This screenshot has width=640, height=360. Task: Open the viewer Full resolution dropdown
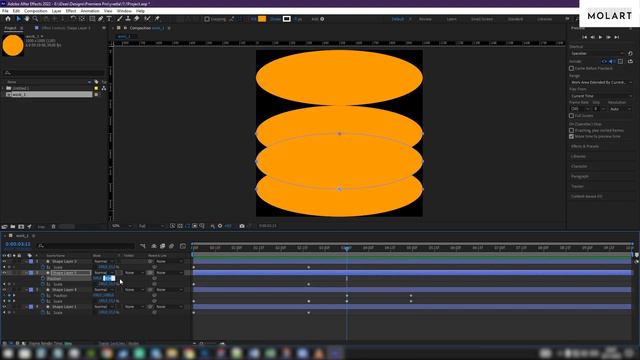pos(151,226)
